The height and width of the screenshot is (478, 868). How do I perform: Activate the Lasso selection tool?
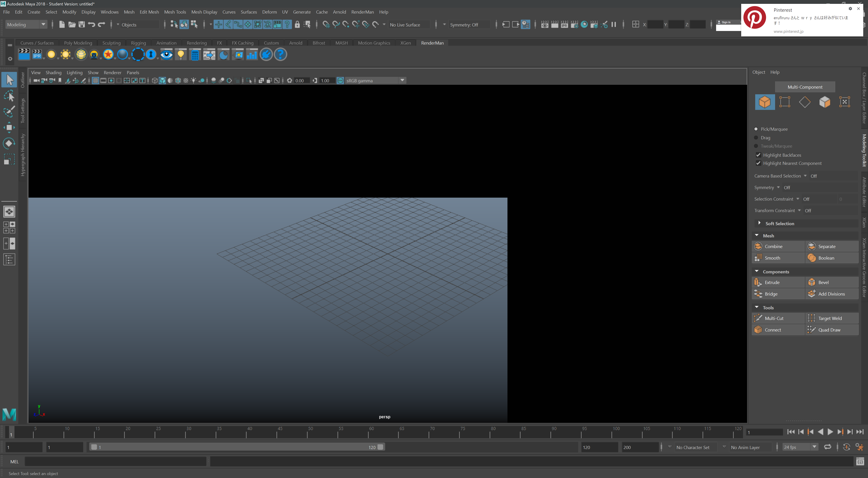(x=9, y=95)
